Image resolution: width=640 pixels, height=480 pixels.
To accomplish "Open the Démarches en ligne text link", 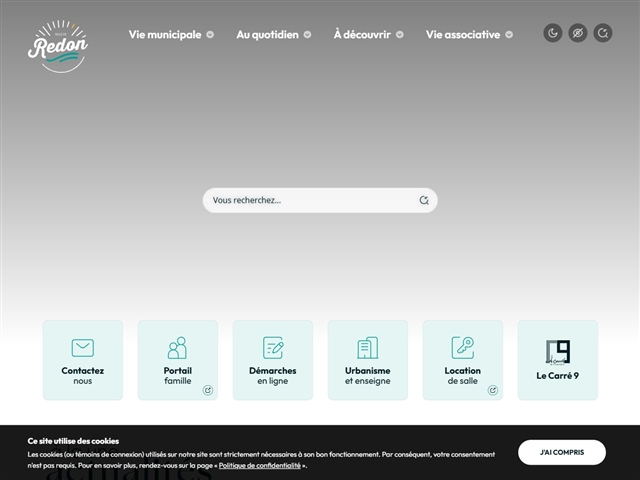I will point(273,376).
